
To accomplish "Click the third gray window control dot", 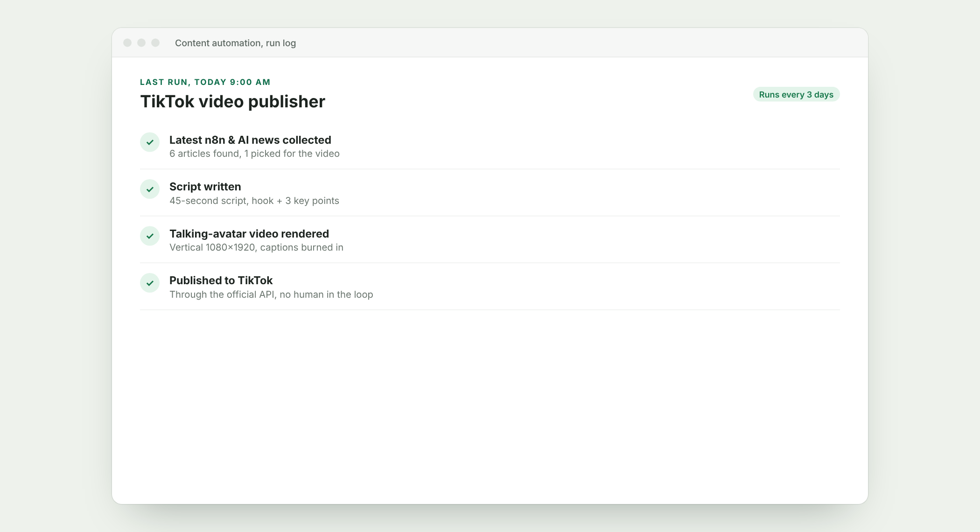I will coord(155,43).
